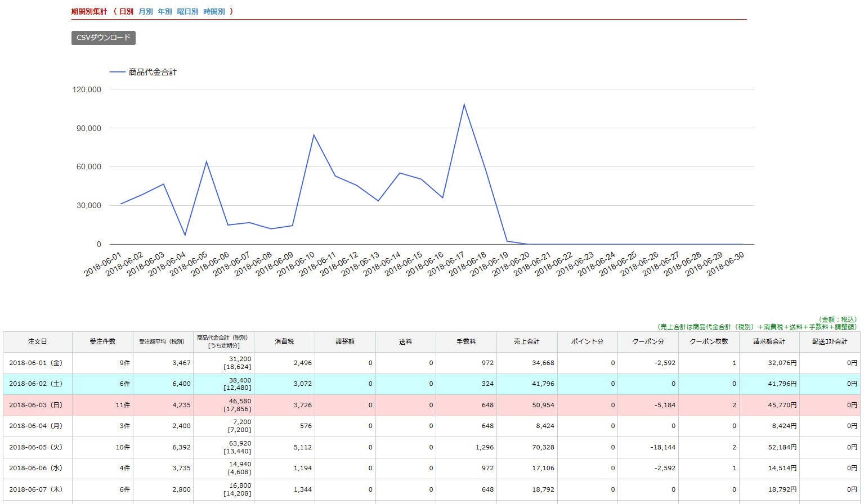Viewport: 864px width, 504px height.
Task: Switch to 日別 daily aggregation
Action: pyautogui.click(x=126, y=11)
